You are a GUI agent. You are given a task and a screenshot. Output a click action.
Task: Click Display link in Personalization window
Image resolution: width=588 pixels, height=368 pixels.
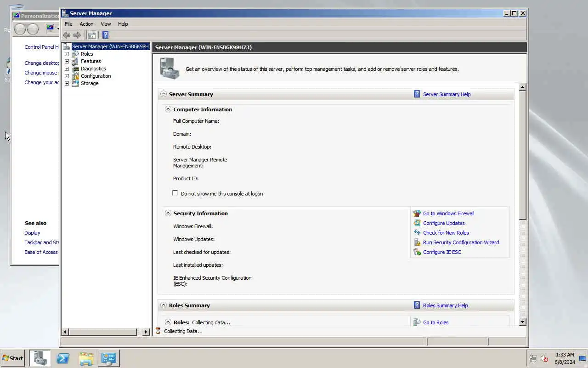[32, 233]
